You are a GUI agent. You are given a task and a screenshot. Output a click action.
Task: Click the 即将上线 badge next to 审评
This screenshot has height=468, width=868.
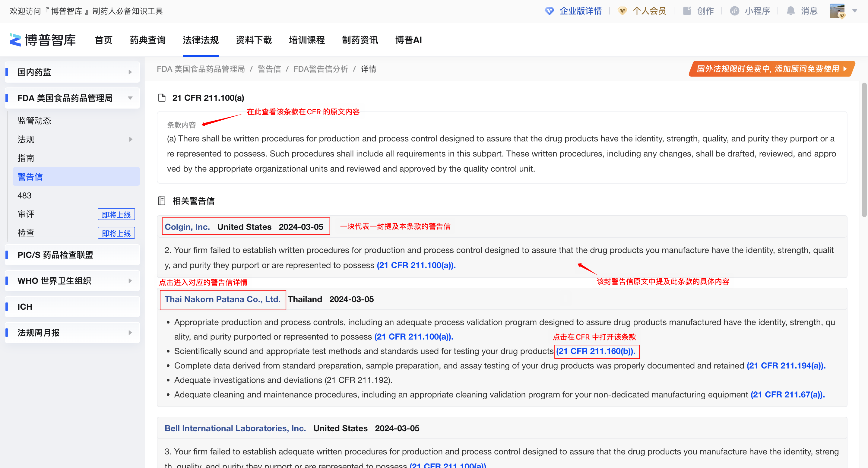(x=116, y=214)
